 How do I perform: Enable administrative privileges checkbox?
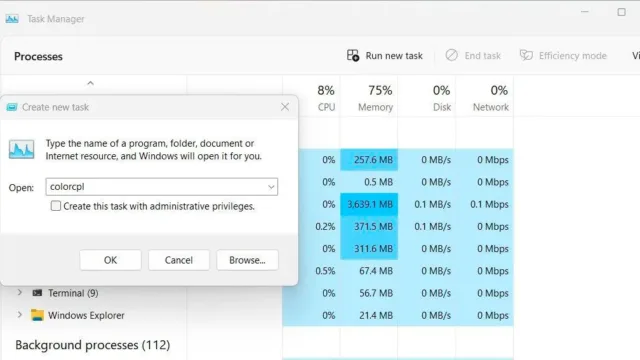tap(56, 206)
